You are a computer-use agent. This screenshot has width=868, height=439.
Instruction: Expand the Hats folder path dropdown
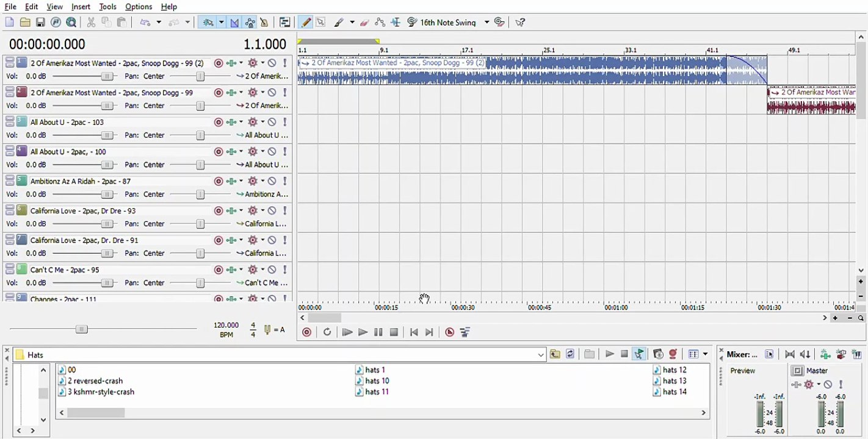[x=541, y=355]
